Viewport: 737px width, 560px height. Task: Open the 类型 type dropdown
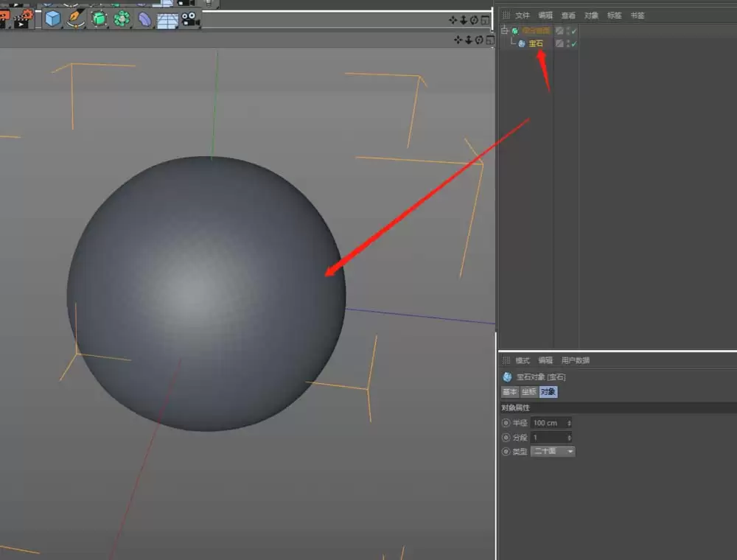[x=553, y=451]
